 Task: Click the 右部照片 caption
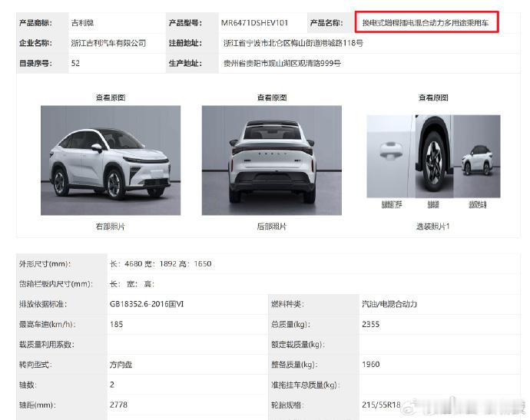click(111, 227)
